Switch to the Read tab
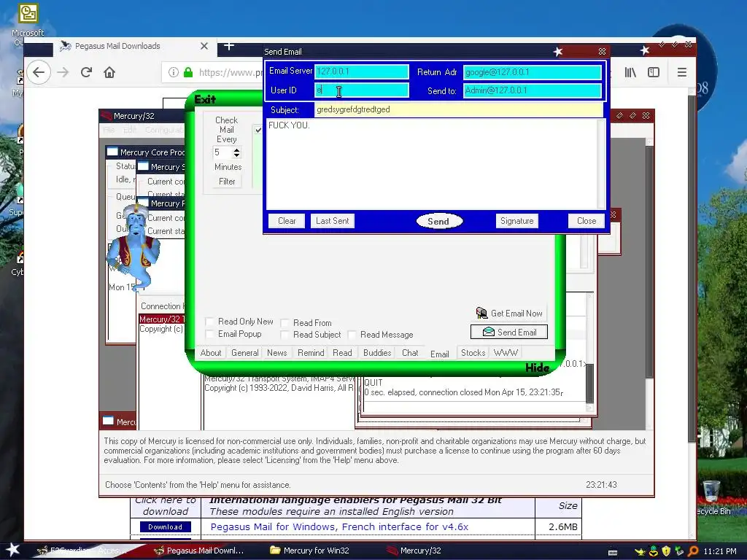This screenshot has width=747, height=560. coord(342,353)
